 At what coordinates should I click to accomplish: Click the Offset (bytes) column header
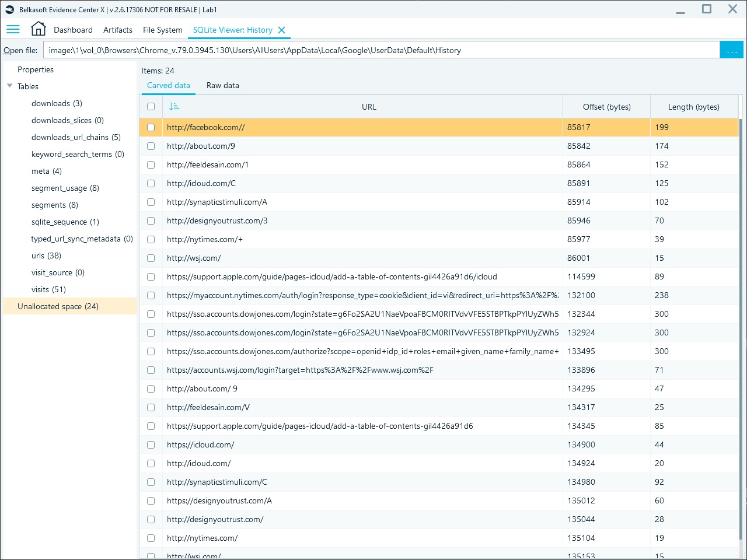[x=607, y=107]
